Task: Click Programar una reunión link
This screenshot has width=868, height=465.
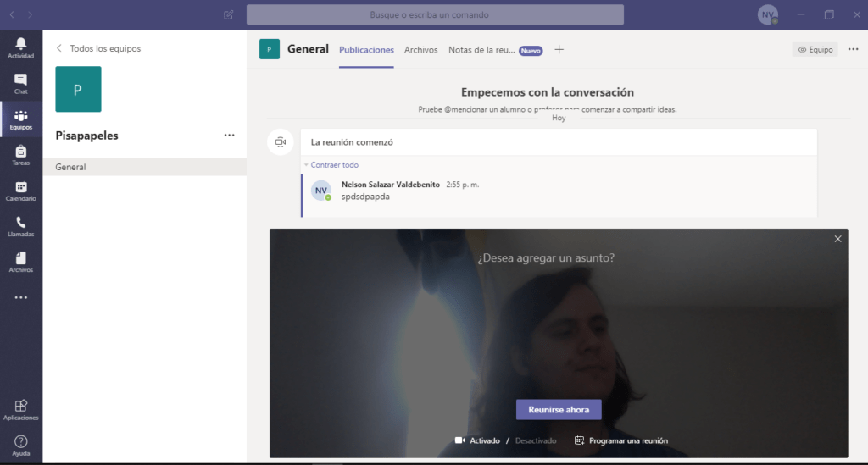Action: pyautogui.click(x=620, y=440)
